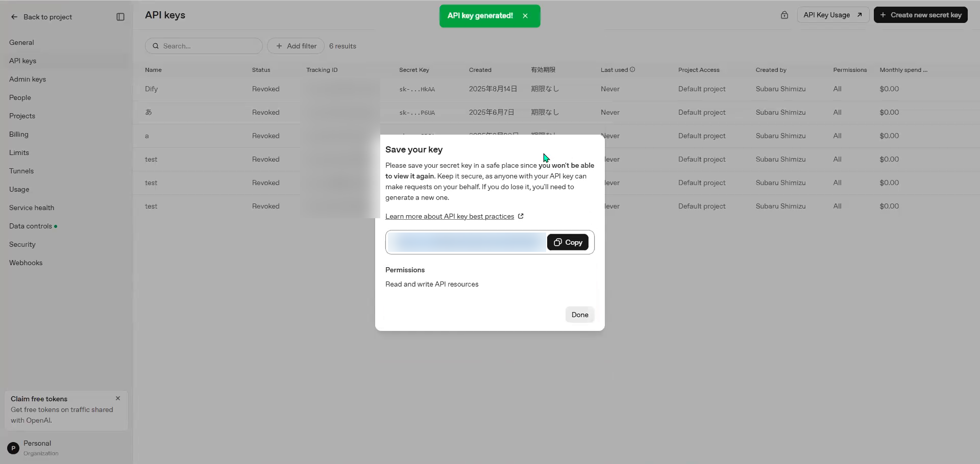The height and width of the screenshot is (464, 980).
Task: Select the generated key text field
Action: point(467,242)
